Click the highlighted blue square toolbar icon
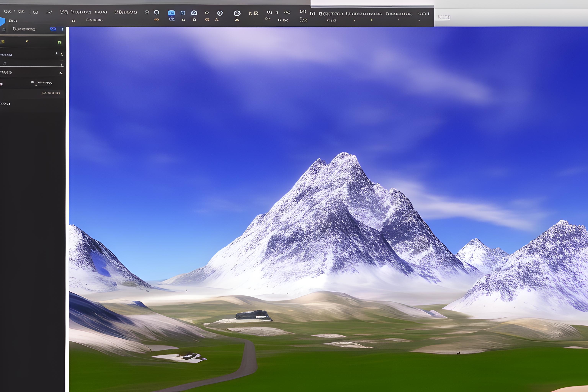 171,13
